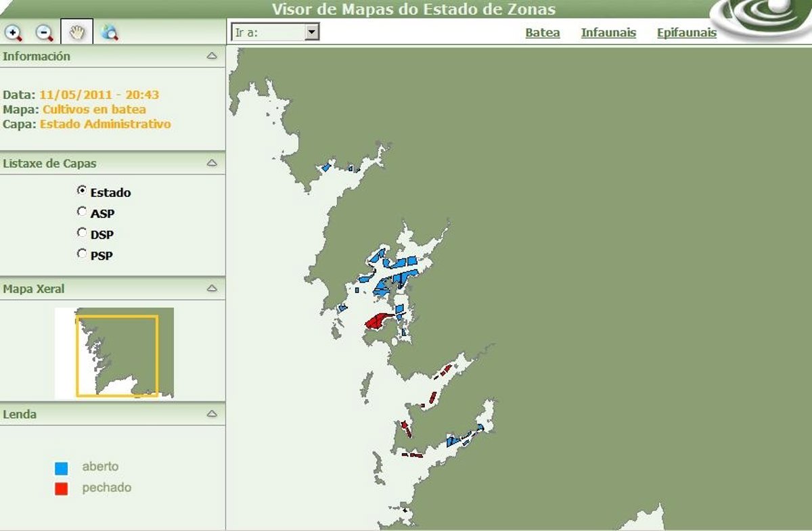The image size is (812, 531).
Task: Select the Estado layer radio button
Action: pos(83,191)
